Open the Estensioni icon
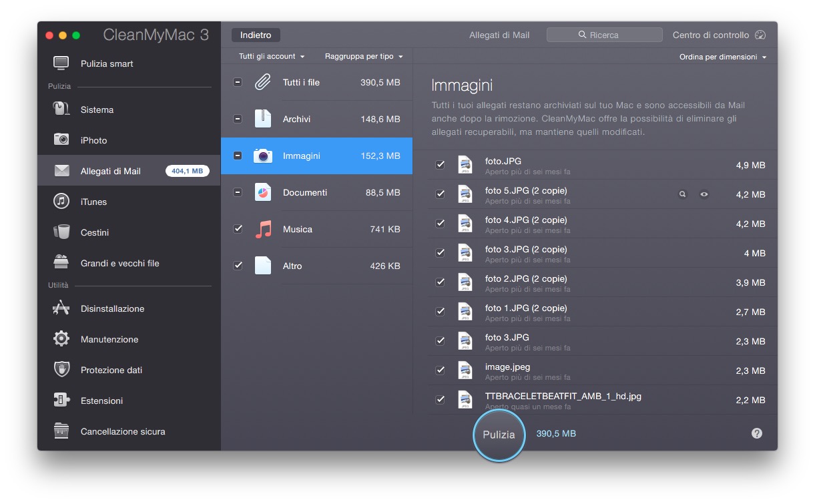The width and height of the screenshot is (815, 504). [x=61, y=400]
